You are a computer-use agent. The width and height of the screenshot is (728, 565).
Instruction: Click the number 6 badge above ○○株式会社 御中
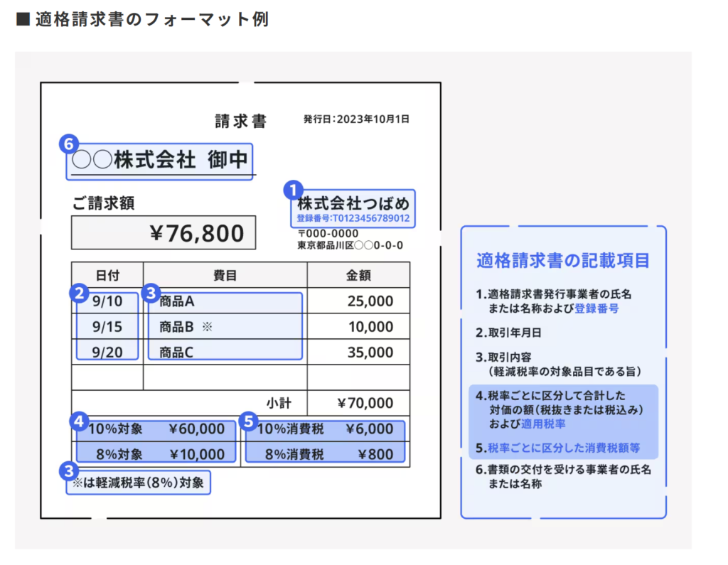pos(68,144)
